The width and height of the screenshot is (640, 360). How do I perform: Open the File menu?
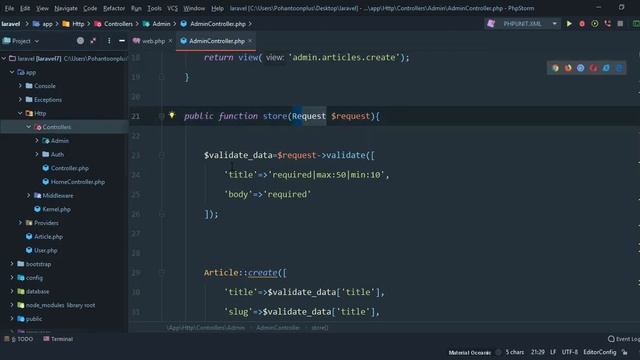(9, 8)
